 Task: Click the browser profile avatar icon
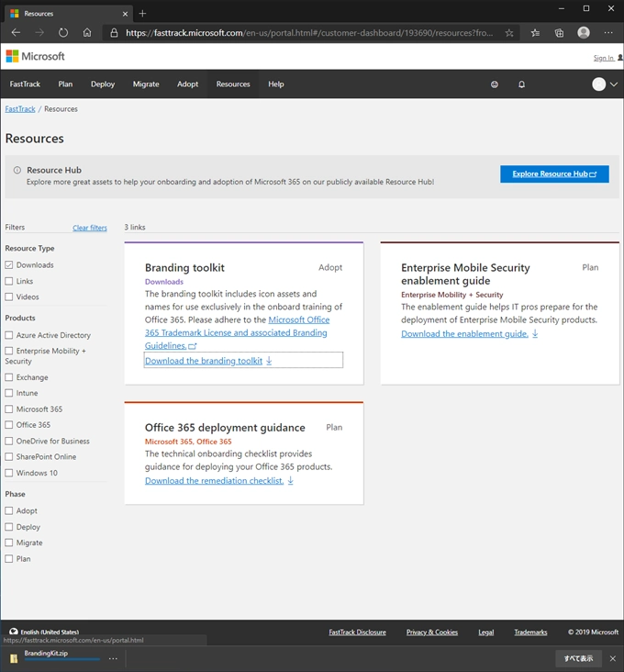tap(584, 32)
